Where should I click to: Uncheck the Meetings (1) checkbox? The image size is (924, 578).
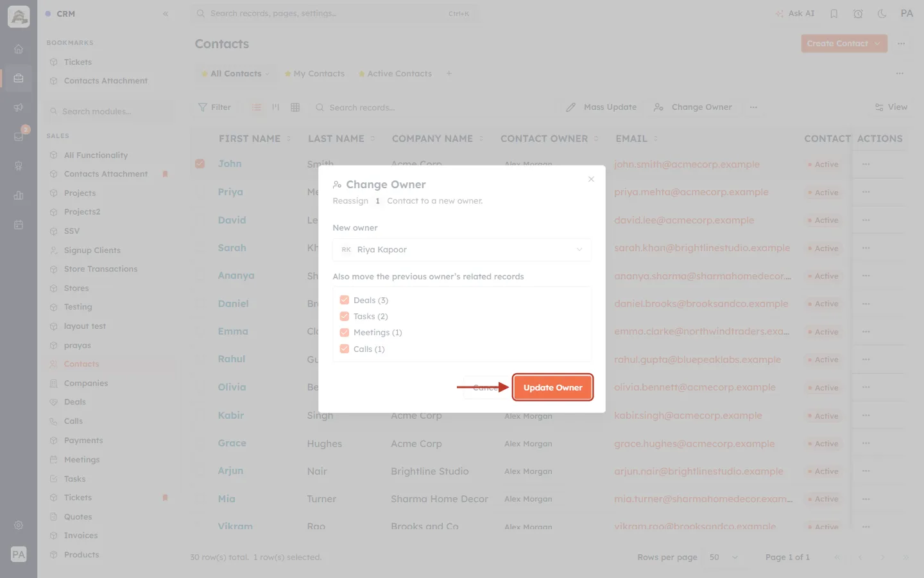click(x=345, y=332)
